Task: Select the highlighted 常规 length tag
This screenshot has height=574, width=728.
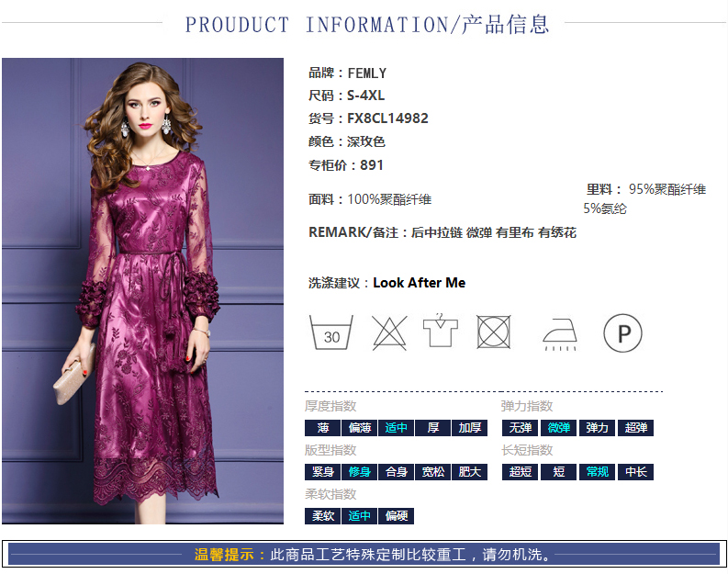Action: (x=597, y=472)
